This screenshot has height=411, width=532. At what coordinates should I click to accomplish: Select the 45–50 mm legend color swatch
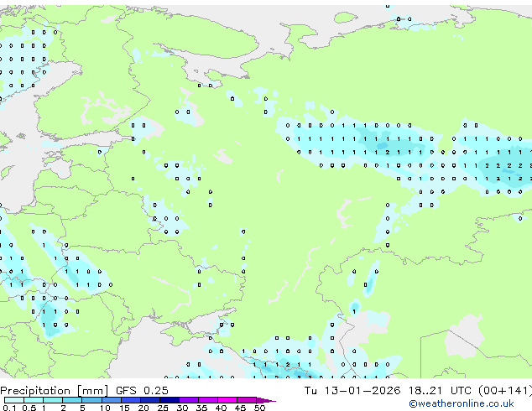tap(247, 400)
